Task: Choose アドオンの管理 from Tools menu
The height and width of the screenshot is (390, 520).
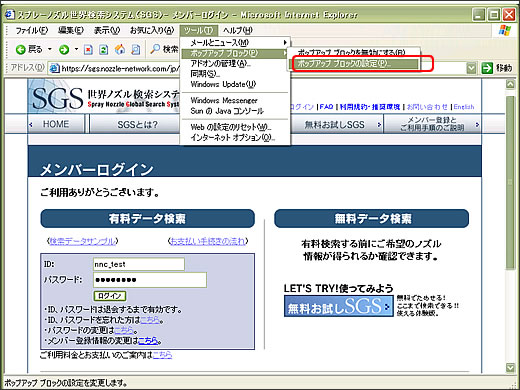Action: click(235, 63)
